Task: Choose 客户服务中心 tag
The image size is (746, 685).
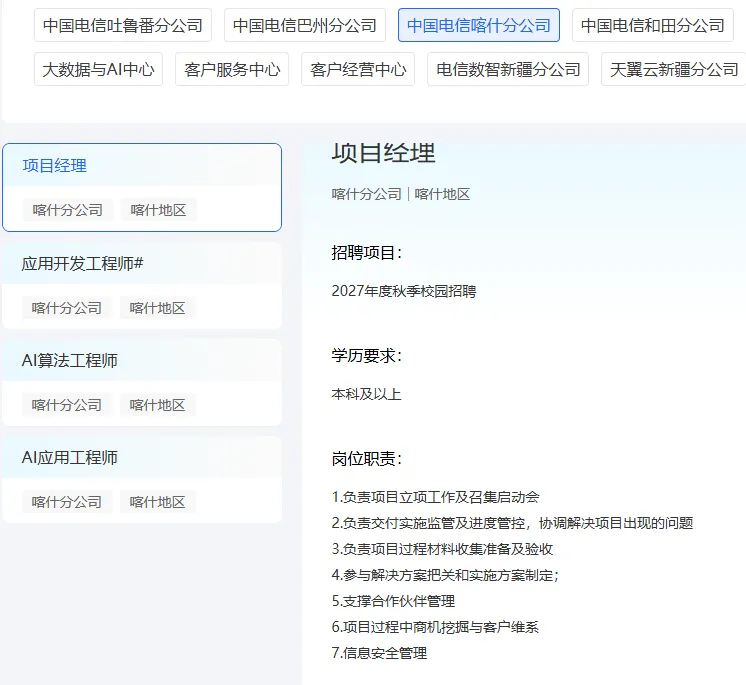Action: pos(232,69)
